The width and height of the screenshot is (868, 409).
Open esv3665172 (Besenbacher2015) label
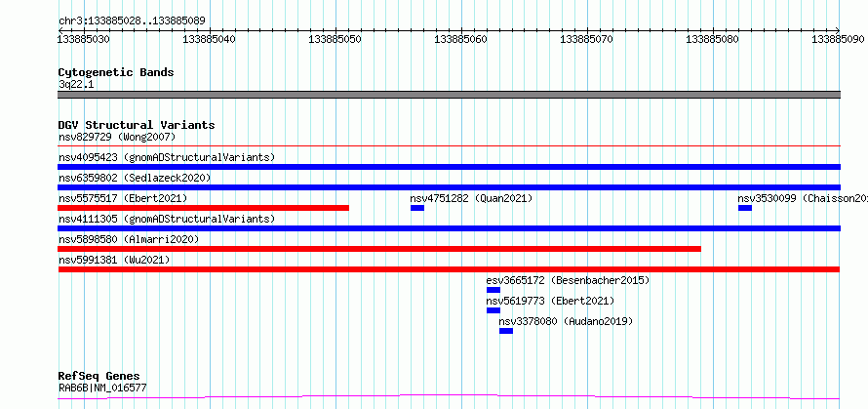[568, 280]
